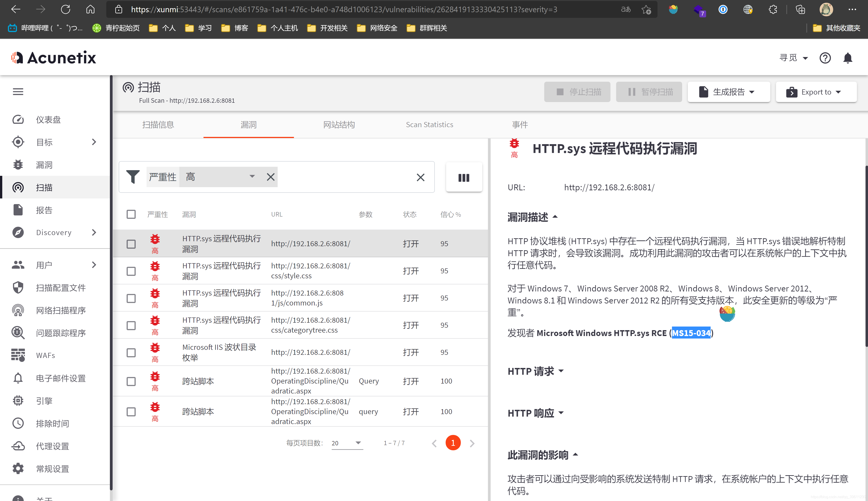Change items per page from 20
The width and height of the screenshot is (868, 501).
click(347, 443)
